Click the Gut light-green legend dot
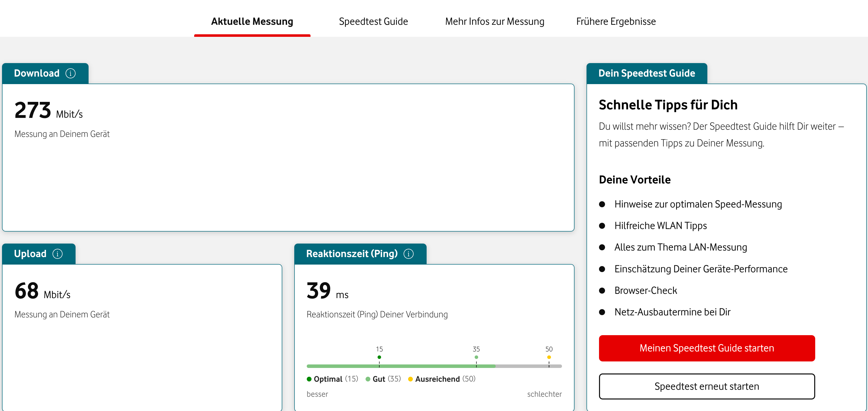 tap(368, 379)
